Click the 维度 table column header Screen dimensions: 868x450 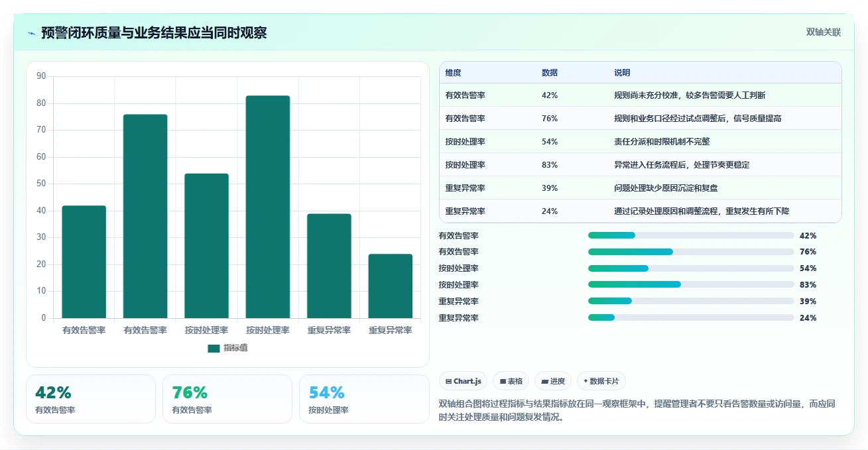(454, 73)
